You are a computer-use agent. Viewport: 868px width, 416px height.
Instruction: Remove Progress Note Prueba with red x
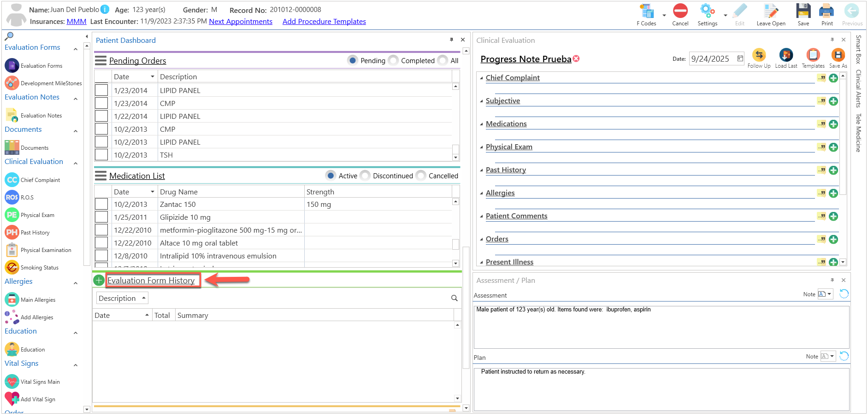(576, 59)
